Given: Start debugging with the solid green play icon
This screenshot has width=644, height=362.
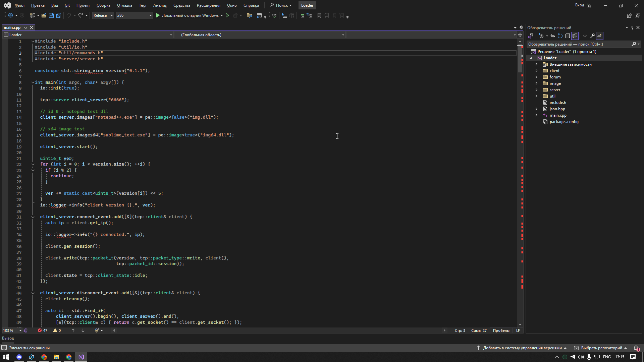Looking at the screenshot, I should [x=158, y=15].
